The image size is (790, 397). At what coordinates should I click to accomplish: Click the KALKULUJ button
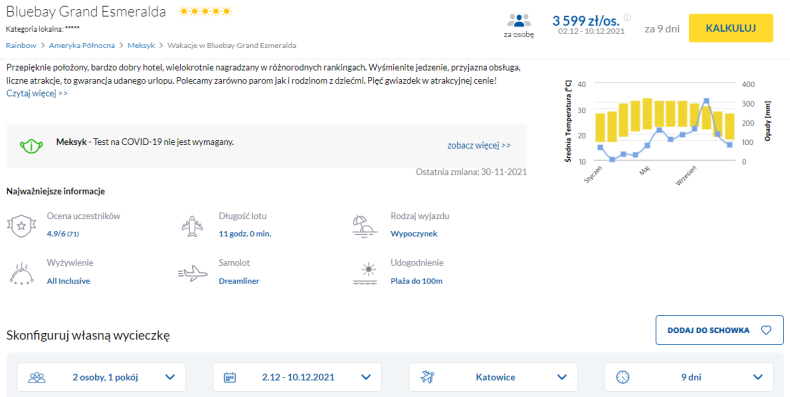click(731, 28)
